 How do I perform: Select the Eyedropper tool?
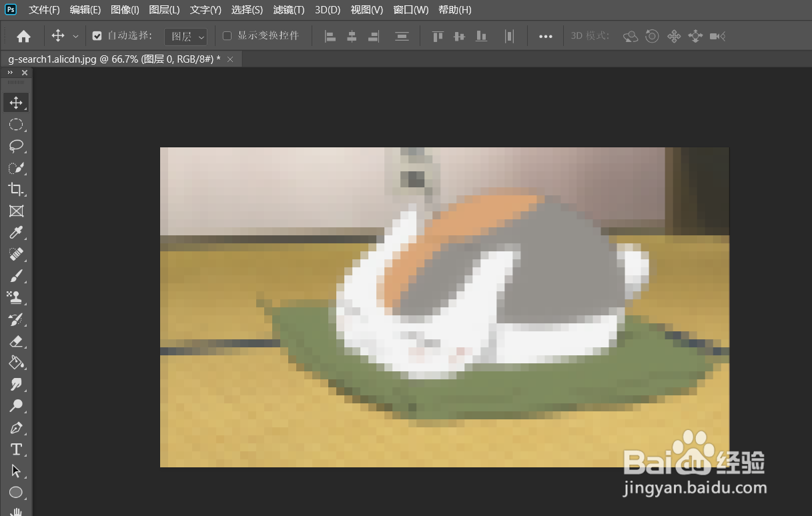coord(16,233)
